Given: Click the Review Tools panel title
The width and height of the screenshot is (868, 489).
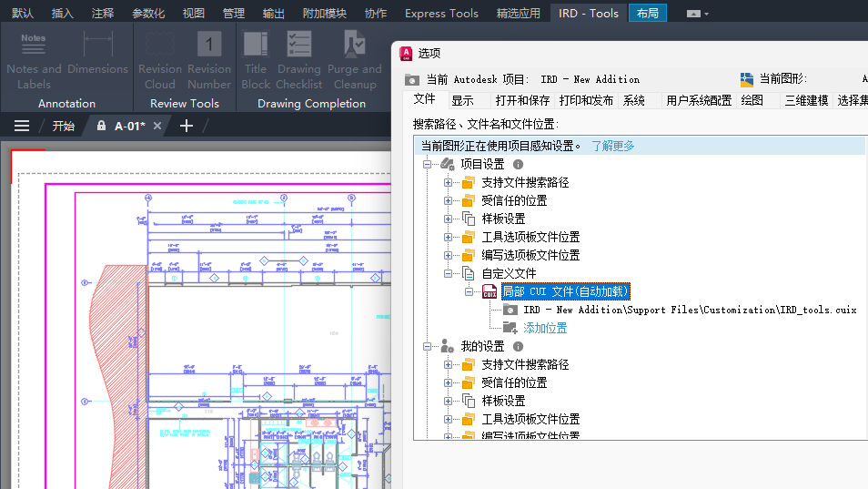Looking at the screenshot, I should (185, 103).
